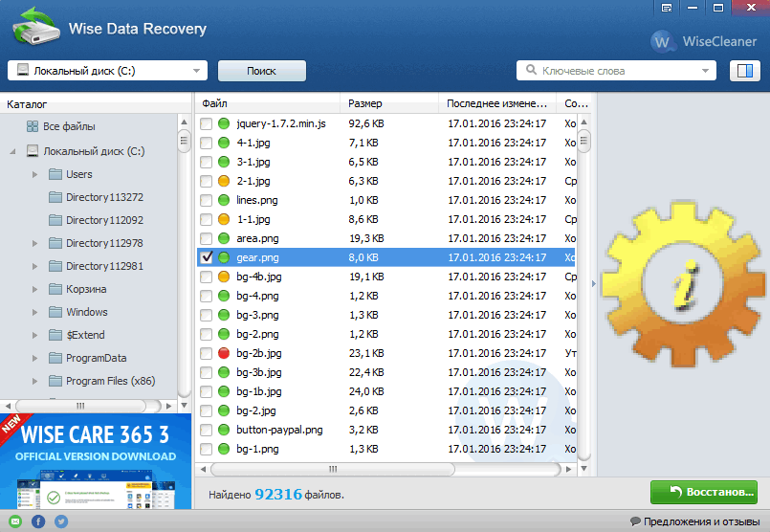This screenshot has height=532, width=770.
Task: Click the gear preview image
Action: tap(684, 284)
